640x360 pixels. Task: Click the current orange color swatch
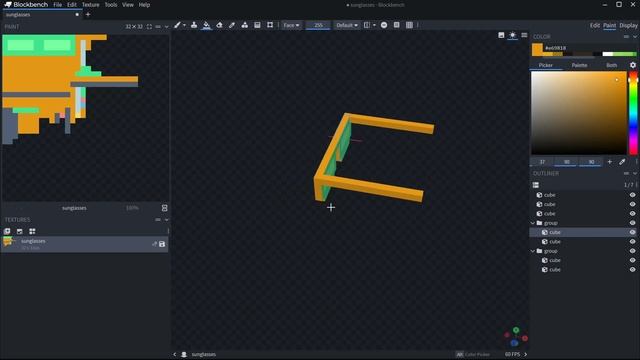coord(537,50)
